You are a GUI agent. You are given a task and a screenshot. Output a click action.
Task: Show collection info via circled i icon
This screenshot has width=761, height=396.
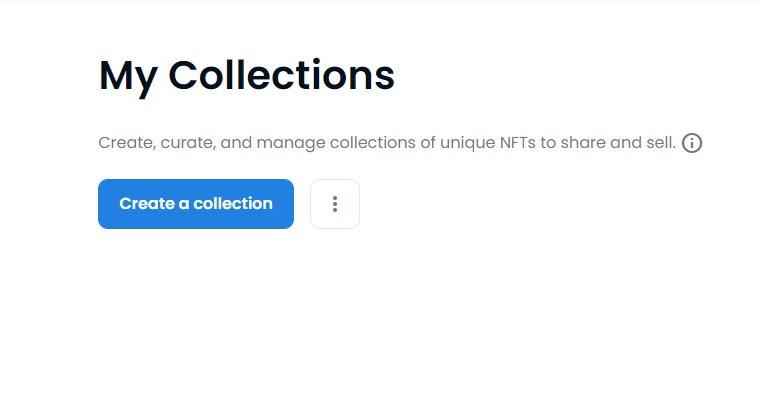tap(692, 143)
